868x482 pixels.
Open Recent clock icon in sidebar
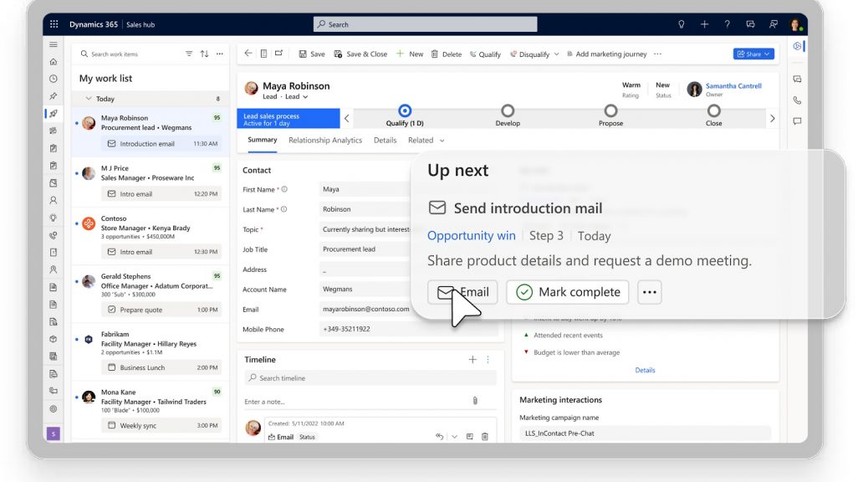tap(54, 79)
